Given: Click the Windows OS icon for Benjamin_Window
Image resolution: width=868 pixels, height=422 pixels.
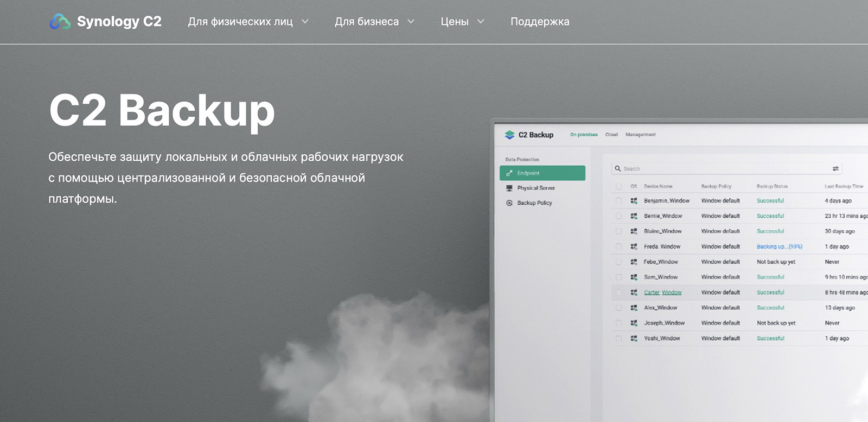Looking at the screenshot, I should [634, 201].
